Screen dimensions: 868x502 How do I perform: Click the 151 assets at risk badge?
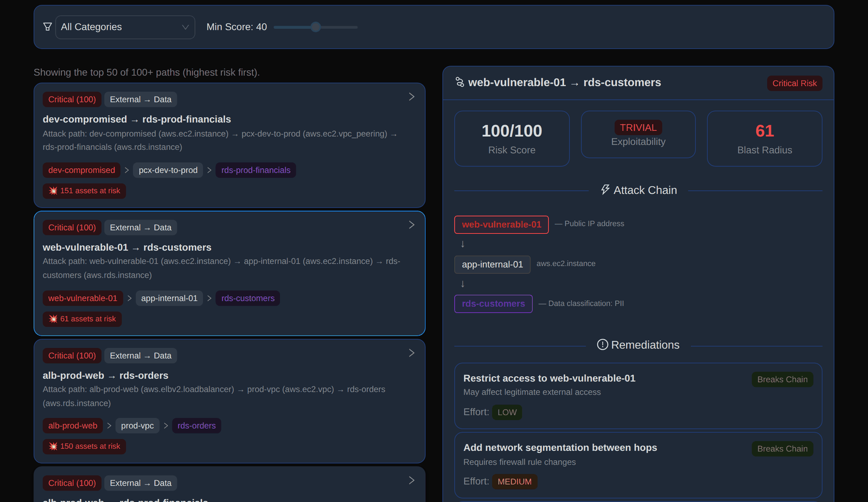(85, 191)
